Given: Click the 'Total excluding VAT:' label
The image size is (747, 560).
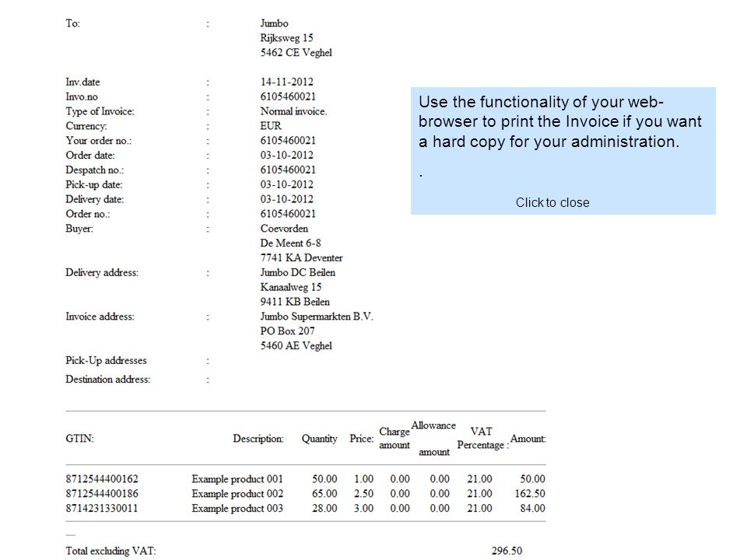Looking at the screenshot, I should point(110,551).
